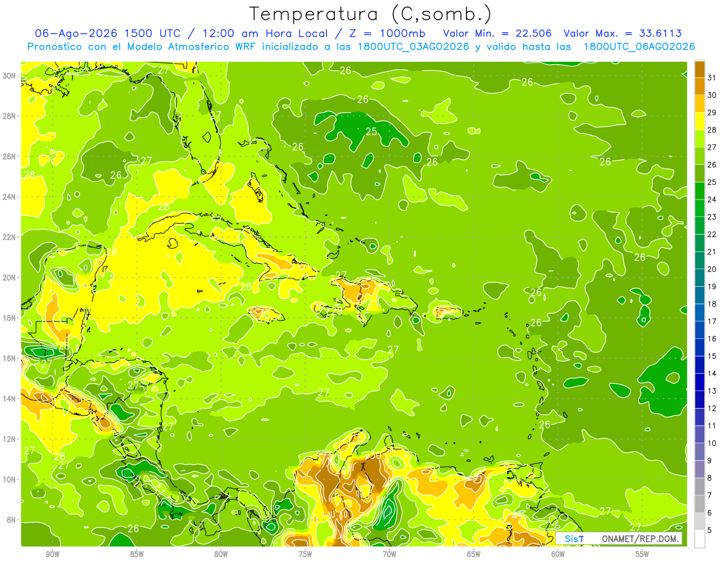
Task: Click the 24N latitude axis label
Action: tap(9, 196)
